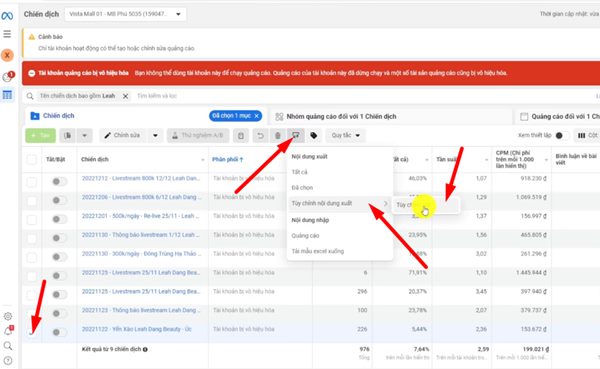This screenshot has width=600, height=369.
Task: Click the submenu option next to 'Tùy chỉnh nội dung xuất'
Action: [426, 205]
